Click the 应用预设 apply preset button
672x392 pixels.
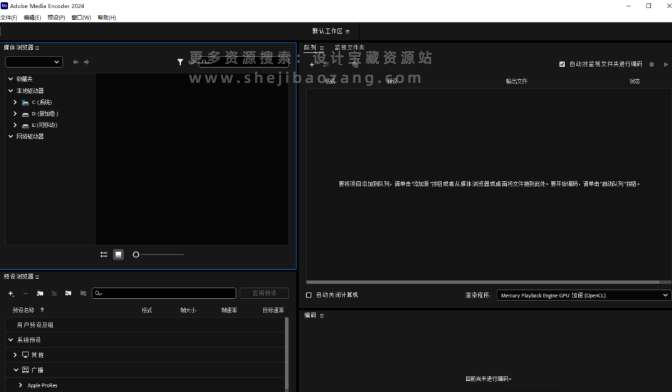point(264,293)
